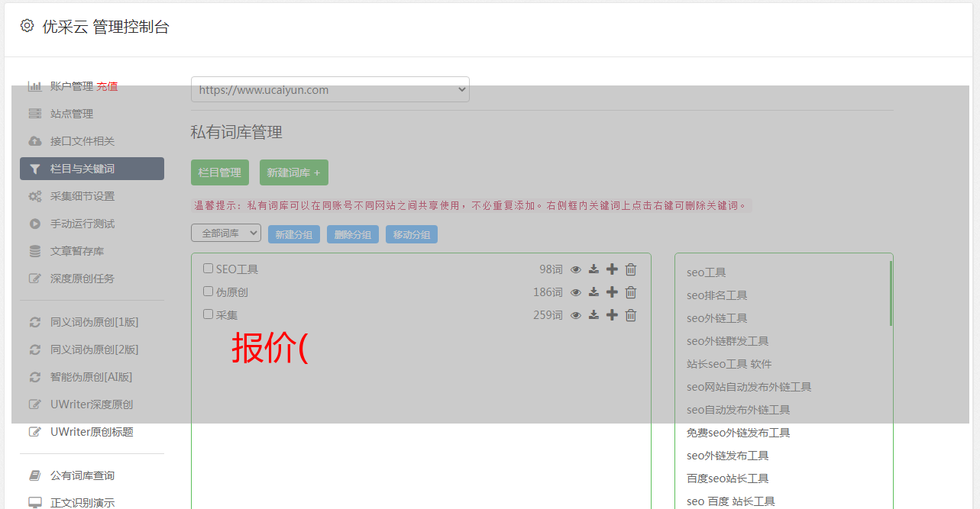Select keyword 百度seo站长工具
This screenshot has width=980, height=509.
click(x=727, y=478)
